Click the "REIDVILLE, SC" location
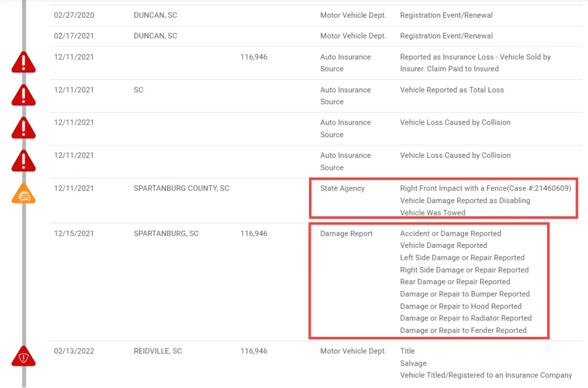 pos(158,351)
